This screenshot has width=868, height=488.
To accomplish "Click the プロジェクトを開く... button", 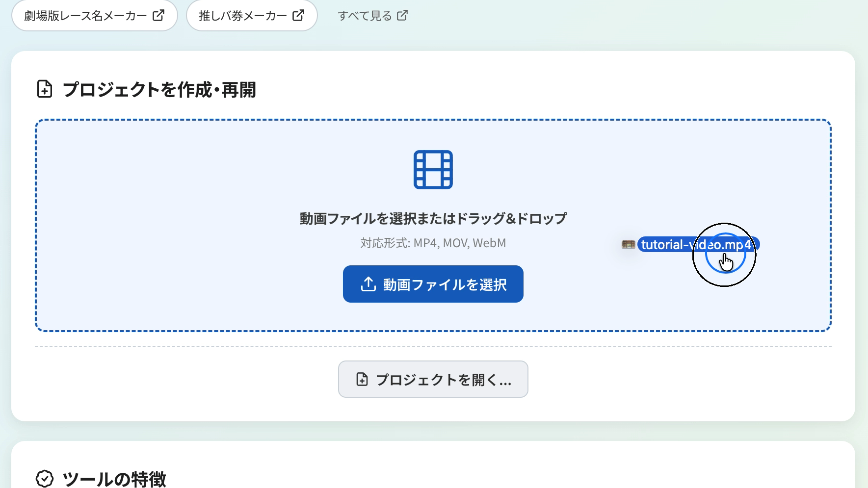I will pos(433,379).
